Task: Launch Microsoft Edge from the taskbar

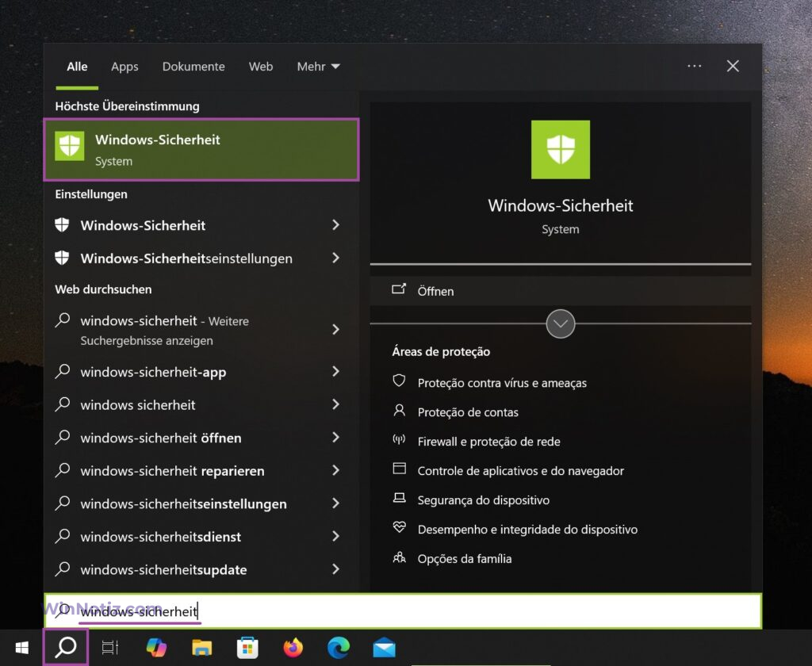Action: [339, 648]
